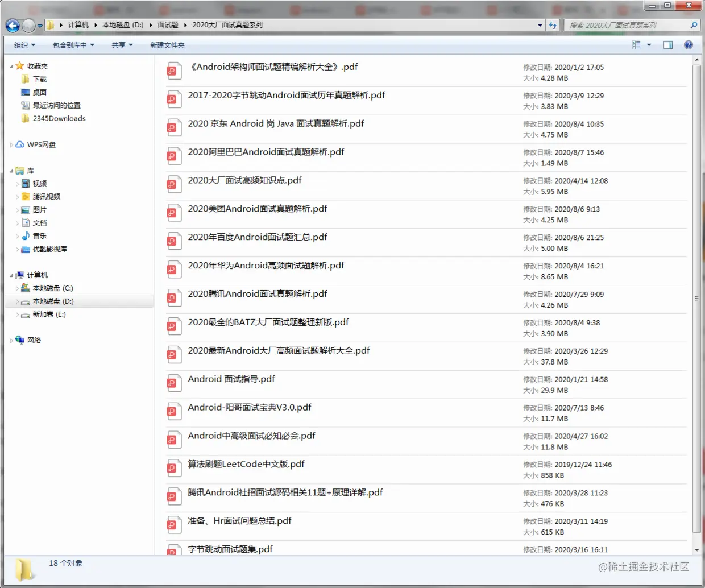This screenshot has width=705, height=588.
Task: Click the Back navigation arrow button
Action: (13, 26)
